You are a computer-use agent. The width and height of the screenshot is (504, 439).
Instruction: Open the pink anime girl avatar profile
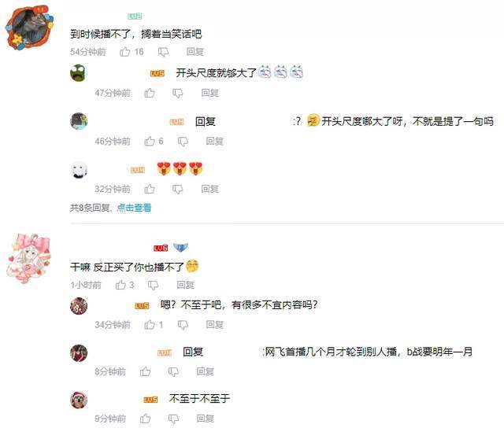point(29,259)
